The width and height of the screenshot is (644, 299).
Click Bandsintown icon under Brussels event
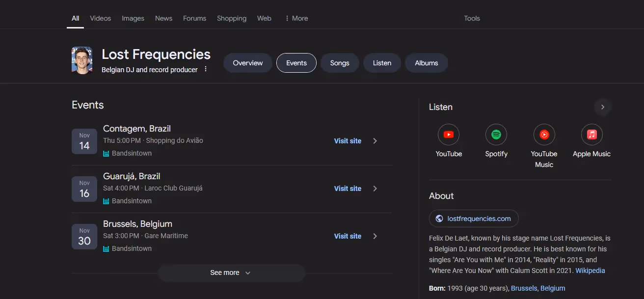pyautogui.click(x=106, y=248)
